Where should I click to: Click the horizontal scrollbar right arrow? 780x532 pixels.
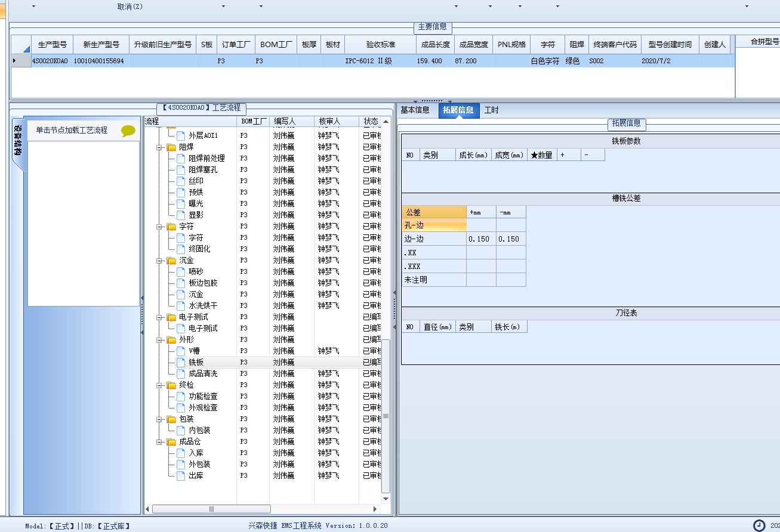click(375, 509)
